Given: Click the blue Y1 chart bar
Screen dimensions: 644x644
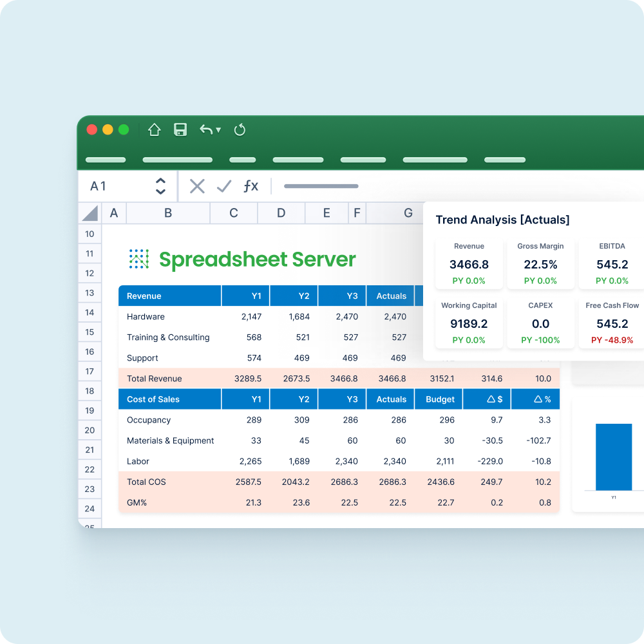Looking at the screenshot, I should tap(613, 457).
